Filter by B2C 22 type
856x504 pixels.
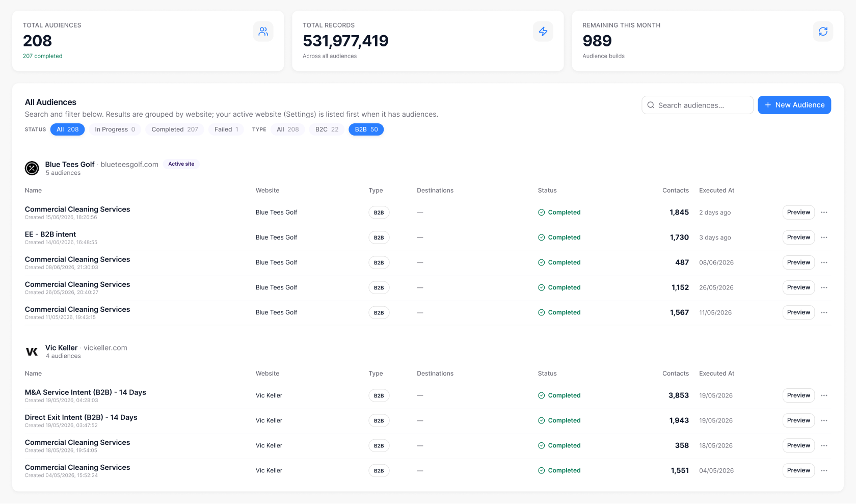coord(327,129)
